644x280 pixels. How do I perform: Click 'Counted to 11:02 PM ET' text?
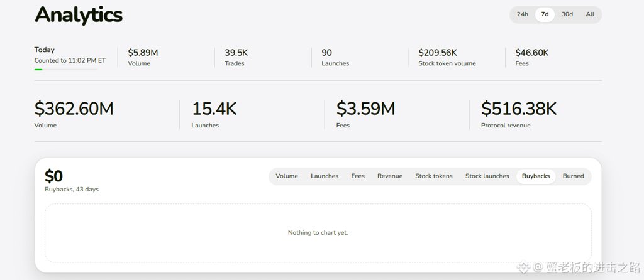pos(70,60)
